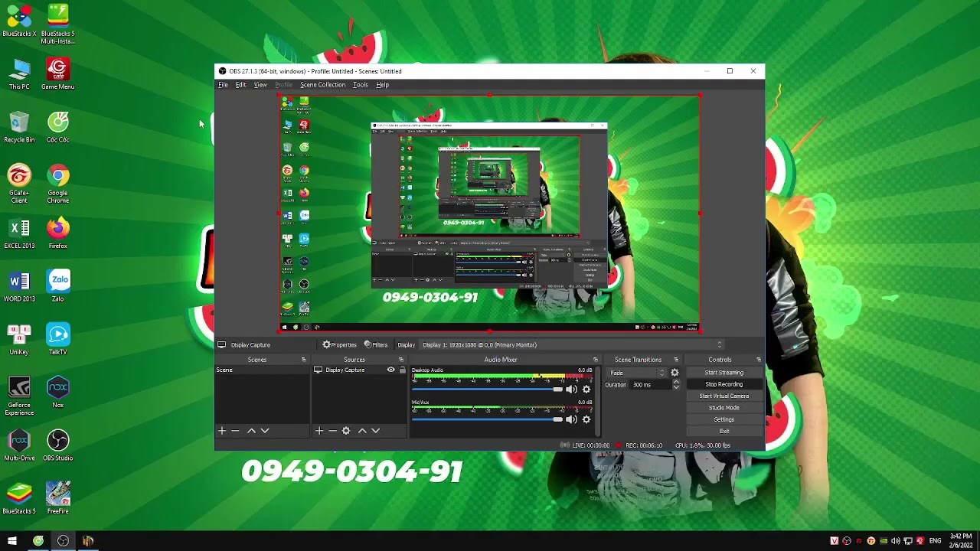Pop out the Scenes dock
Viewport: 980px width, 551px height.
click(x=304, y=360)
